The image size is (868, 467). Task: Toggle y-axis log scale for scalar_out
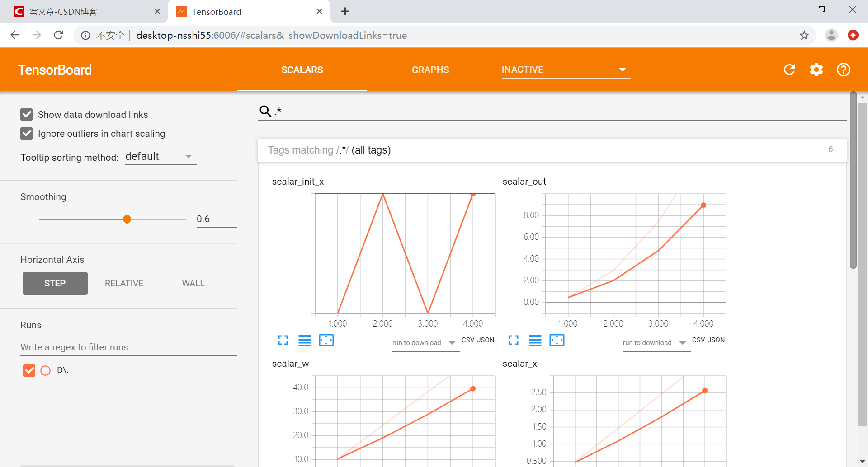coord(535,340)
